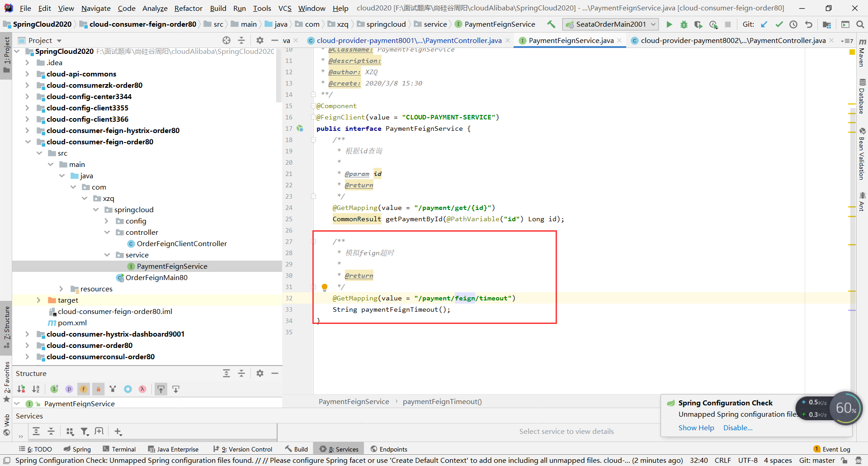868x466 pixels.
Task: Open Git history clock icon
Action: tap(793, 24)
